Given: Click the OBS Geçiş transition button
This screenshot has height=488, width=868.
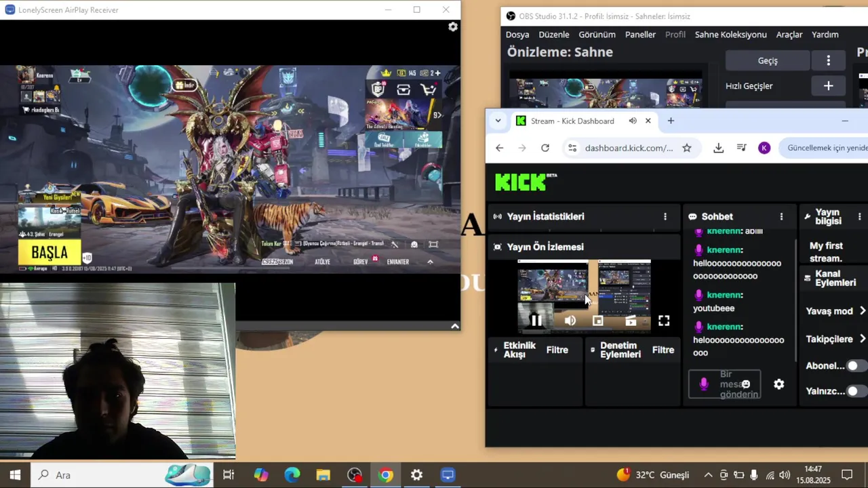Looking at the screenshot, I should pos(768,60).
